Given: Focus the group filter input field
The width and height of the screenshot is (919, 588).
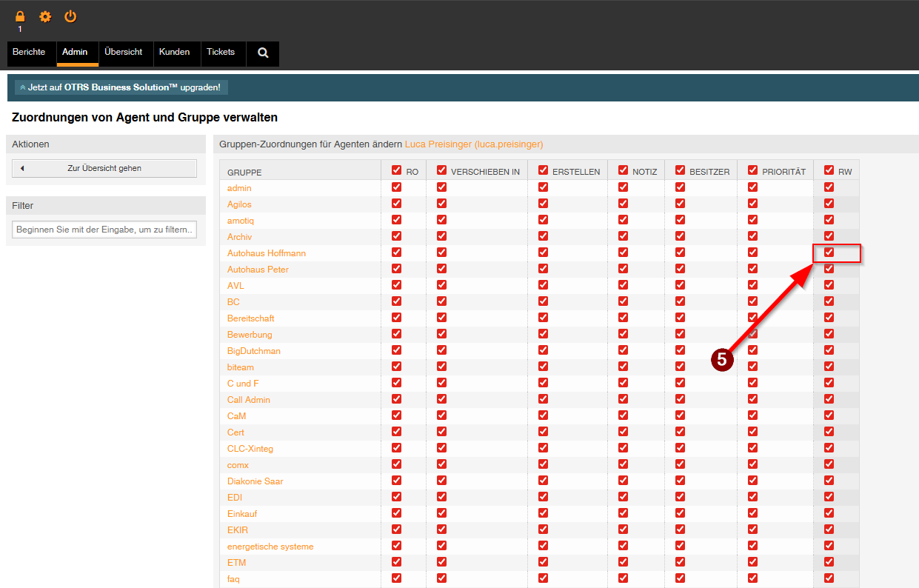Looking at the screenshot, I should 104,230.
